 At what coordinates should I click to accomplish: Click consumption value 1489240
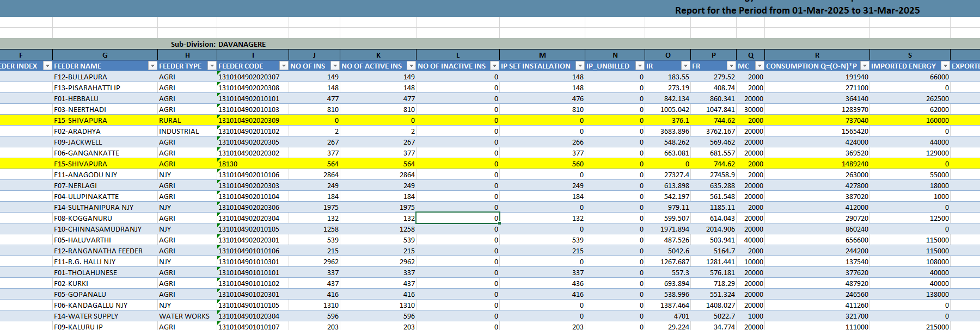(x=817, y=164)
